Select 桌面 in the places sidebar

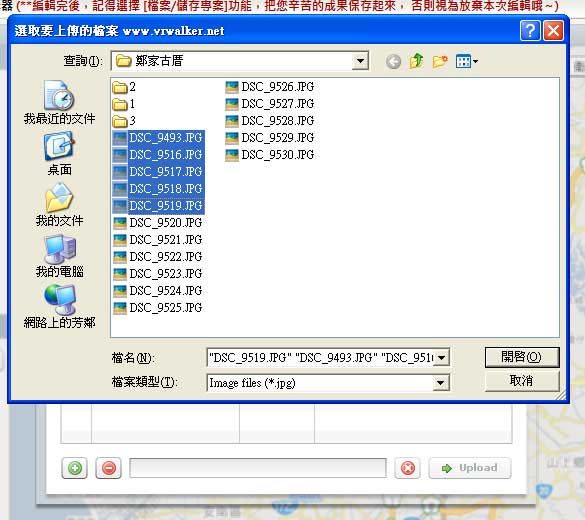click(59, 153)
